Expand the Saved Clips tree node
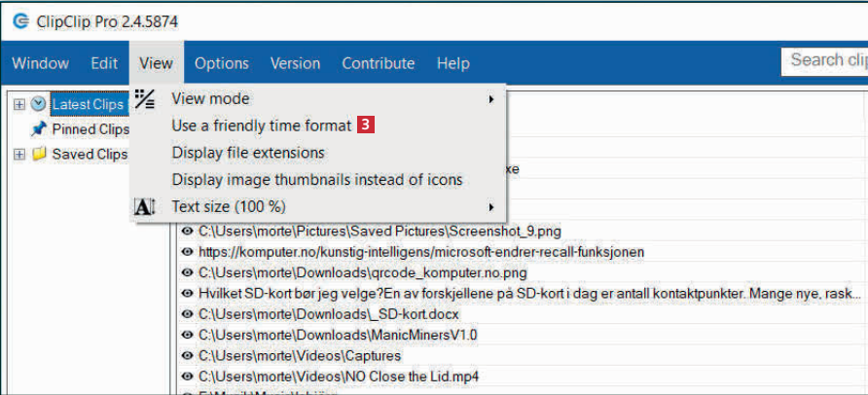 (19, 155)
